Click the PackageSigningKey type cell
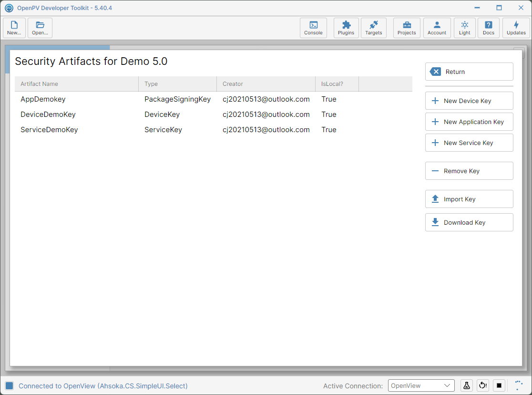532x395 pixels. click(177, 99)
